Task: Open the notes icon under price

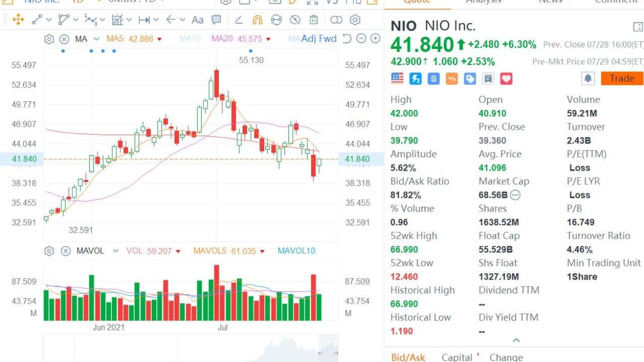Action: [488, 78]
